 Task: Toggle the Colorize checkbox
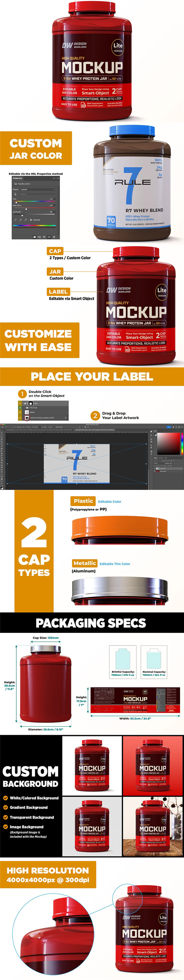tap(31, 220)
